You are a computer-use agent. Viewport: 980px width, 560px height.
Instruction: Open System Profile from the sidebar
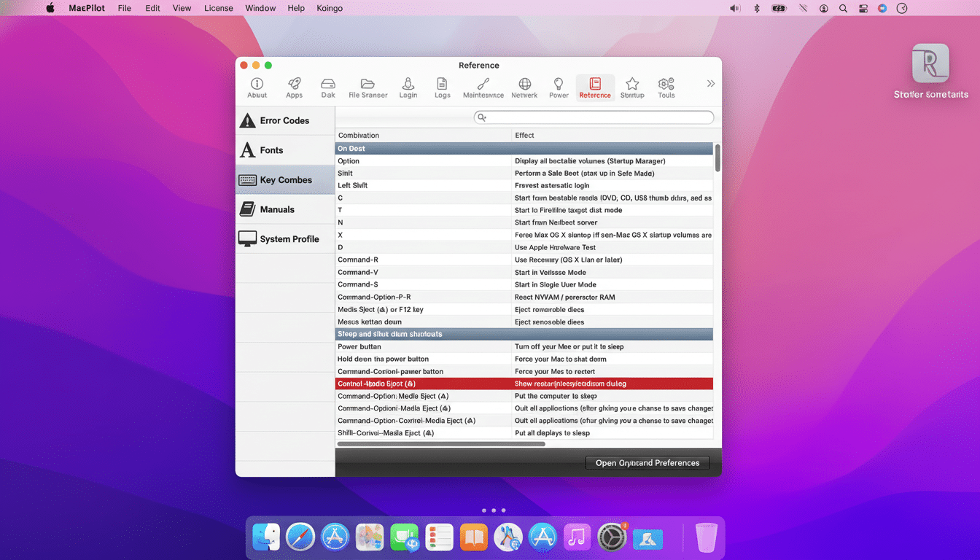[284, 238]
